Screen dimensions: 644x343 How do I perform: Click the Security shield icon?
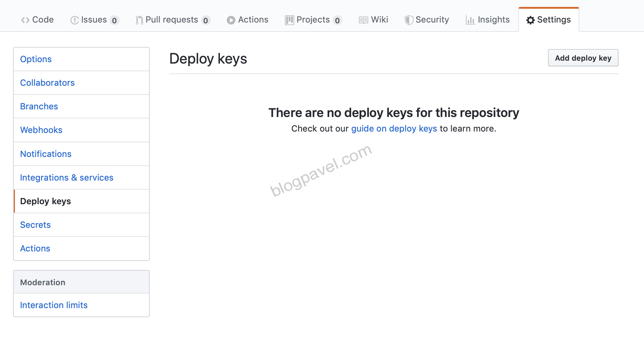[409, 20]
